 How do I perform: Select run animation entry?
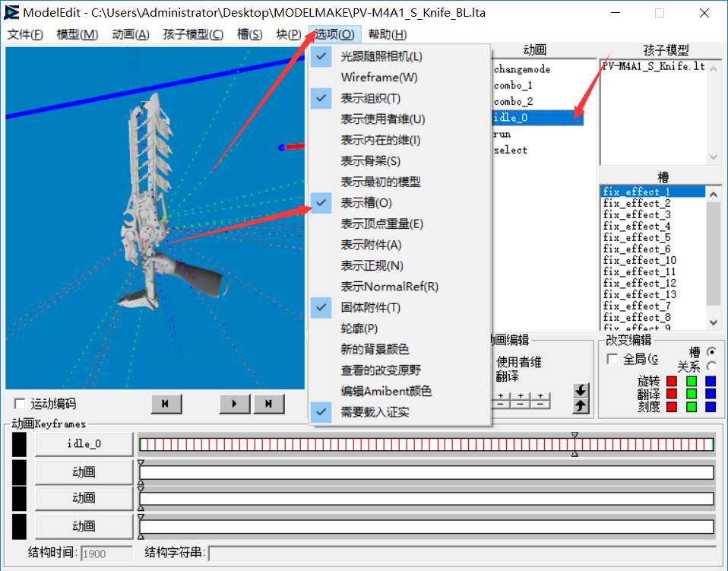[502, 134]
